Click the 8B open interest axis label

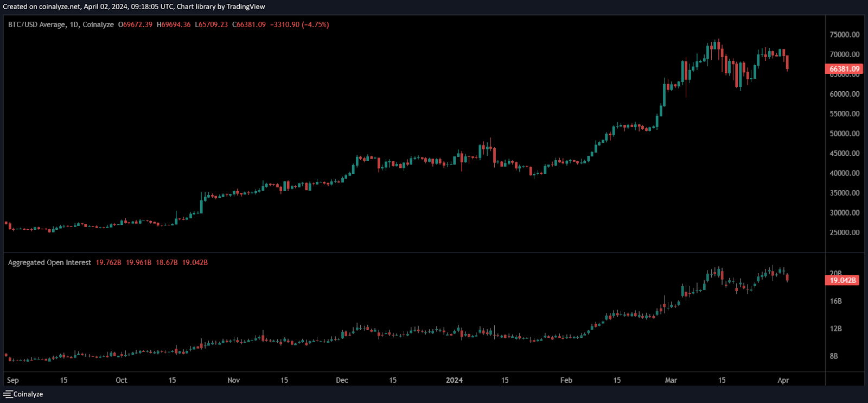834,356
